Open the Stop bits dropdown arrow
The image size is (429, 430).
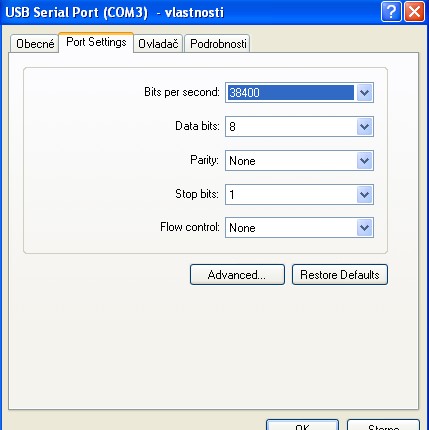tap(364, 195)
